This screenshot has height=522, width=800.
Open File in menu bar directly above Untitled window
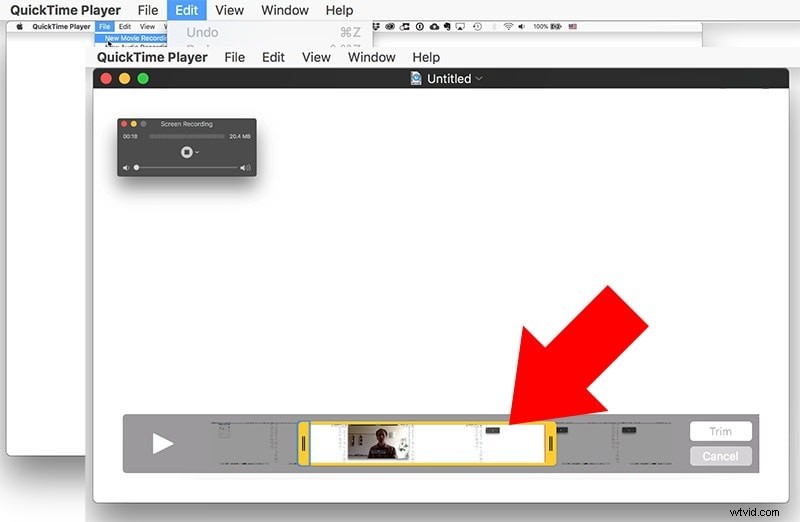(x=234, y=57)
